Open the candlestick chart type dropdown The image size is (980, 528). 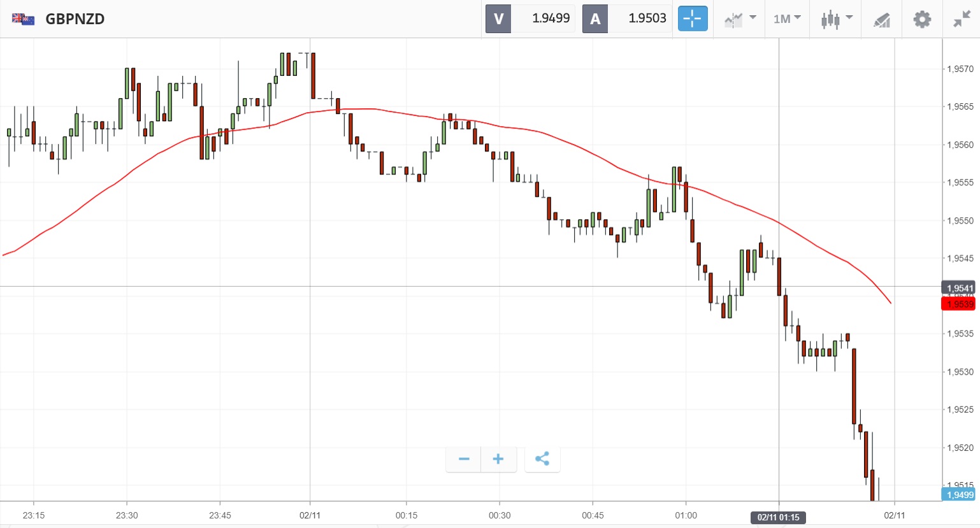coord(836,18)
